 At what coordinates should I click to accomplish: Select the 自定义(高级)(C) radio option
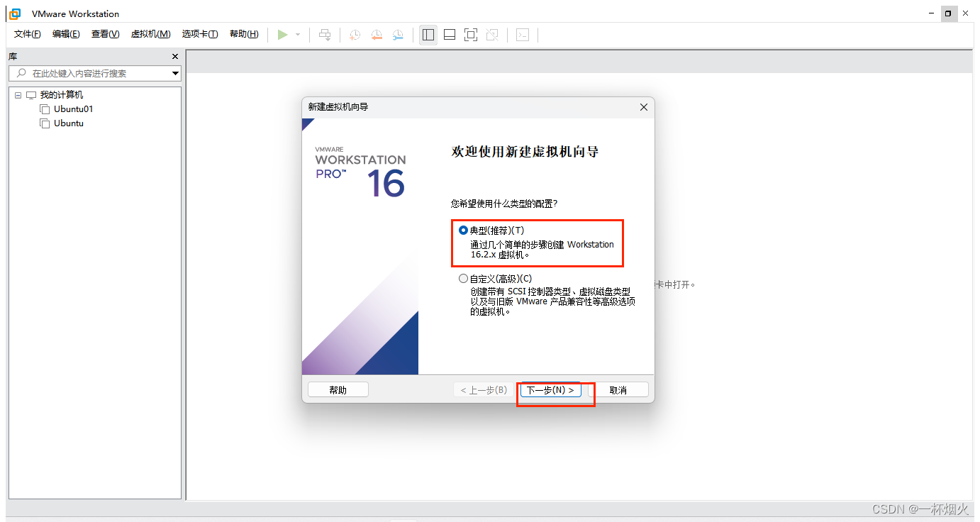coord(463,279)
